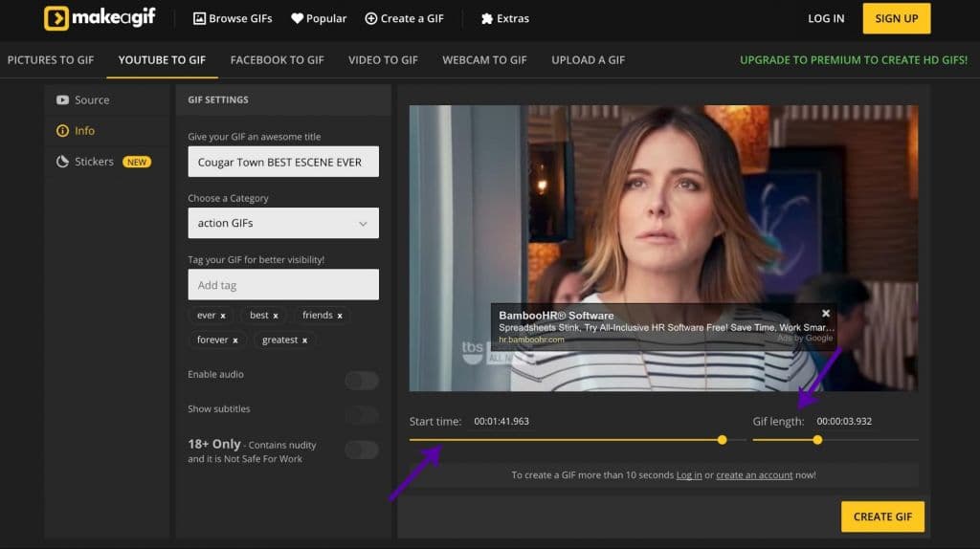980x549 pixels.
Task: Expand the Choose a Category dropdown
Action: click(x=283, y=223)
